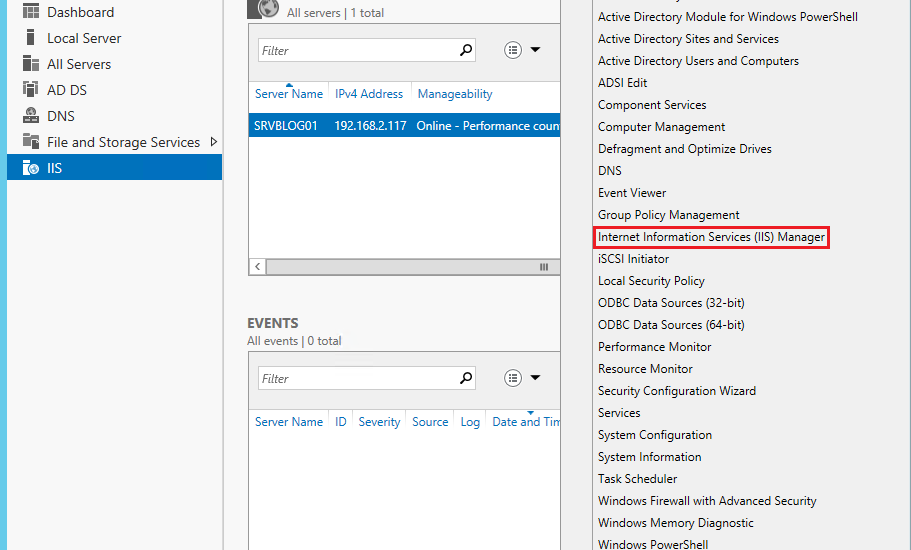Click search magnifier in events filter
Image resolution: width=911 pixels, height=550 pixels.
pos(466,378)
